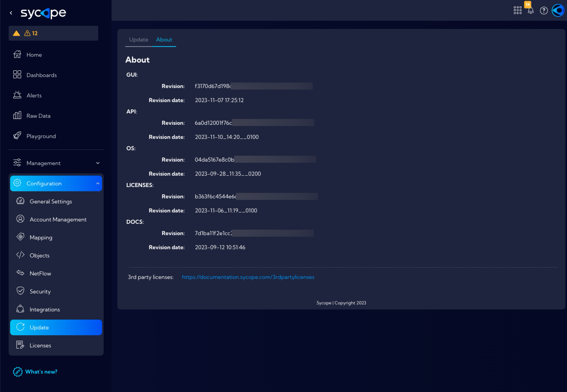Screen dimensions: 567x392
Task: Click the Raw Data chart icon
Action: (x=17, y=115)
